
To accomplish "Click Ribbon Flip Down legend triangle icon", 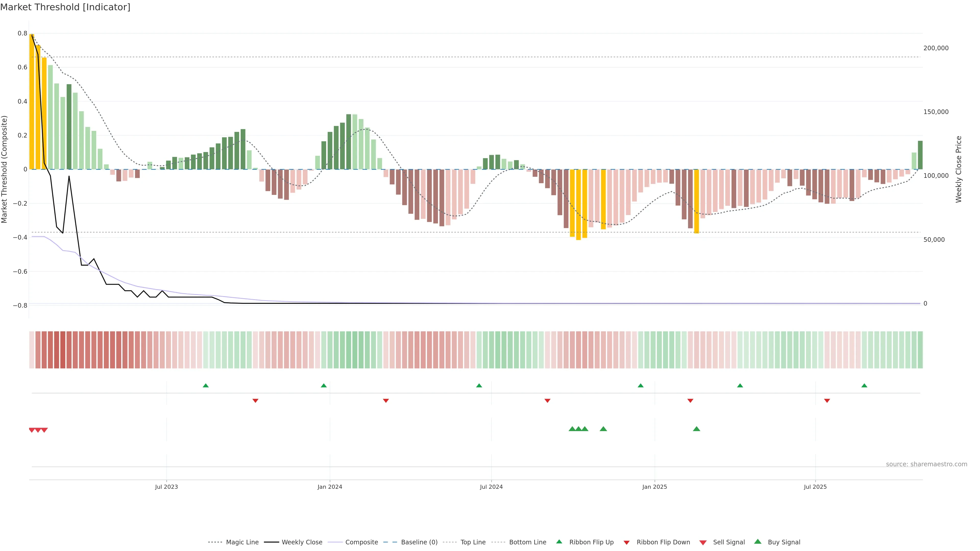I will pos(627,543).
